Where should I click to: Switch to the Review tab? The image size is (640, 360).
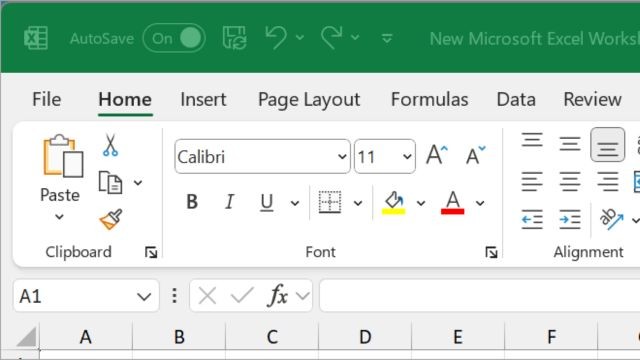point(592,99)
